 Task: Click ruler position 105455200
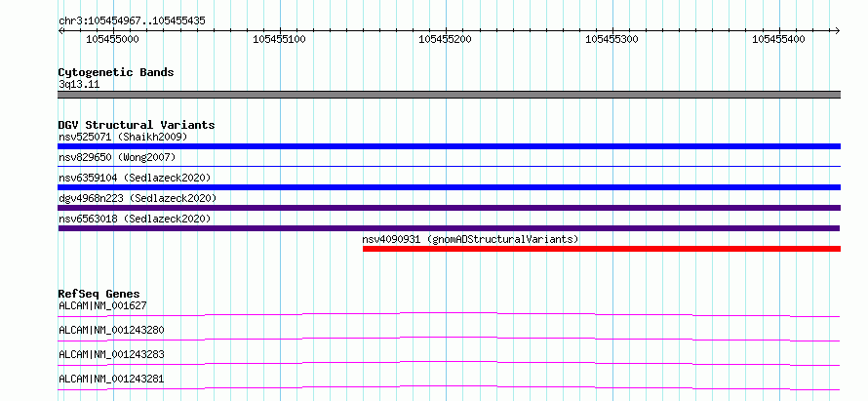tap(445, 39)
